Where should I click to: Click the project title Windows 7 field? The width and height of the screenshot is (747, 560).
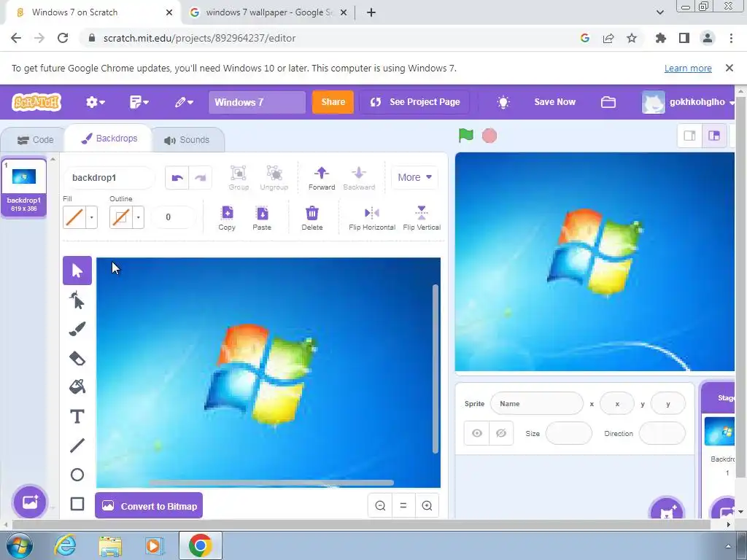tap(257, 102)
